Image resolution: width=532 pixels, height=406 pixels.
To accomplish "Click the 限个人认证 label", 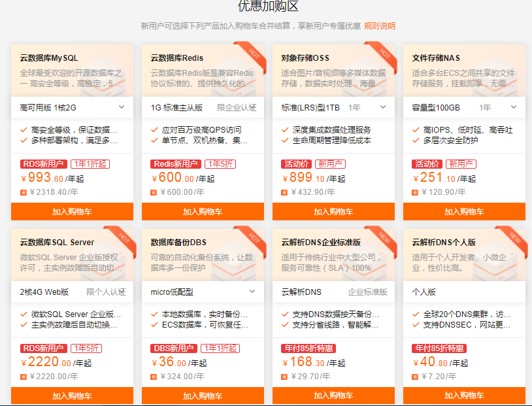I will click(106, 292).
